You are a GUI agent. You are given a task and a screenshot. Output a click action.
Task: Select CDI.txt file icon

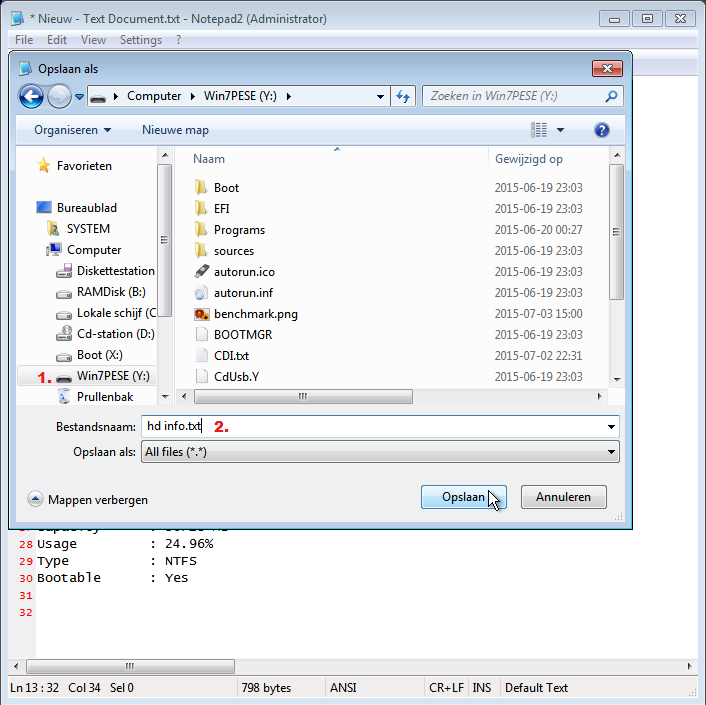pyautogui.click(x=202, y=356)
